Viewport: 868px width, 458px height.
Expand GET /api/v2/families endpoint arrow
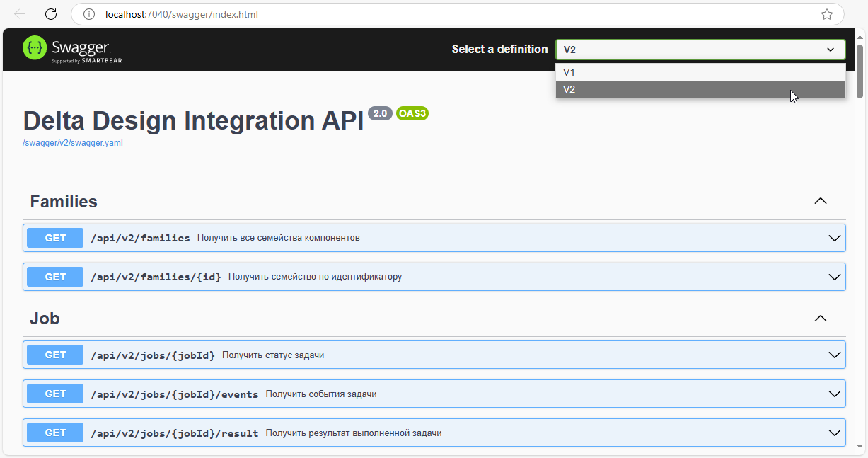835,238
